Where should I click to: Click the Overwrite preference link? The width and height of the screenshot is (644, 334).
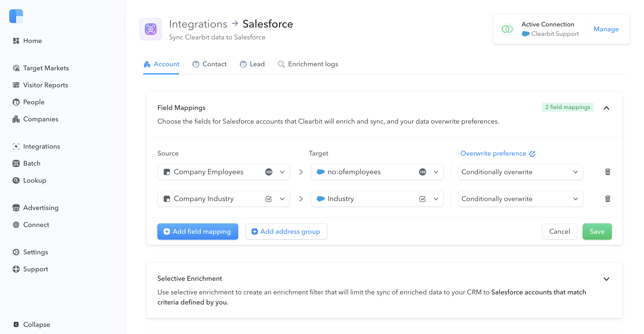pyautogui.click(x=493, y=153)
